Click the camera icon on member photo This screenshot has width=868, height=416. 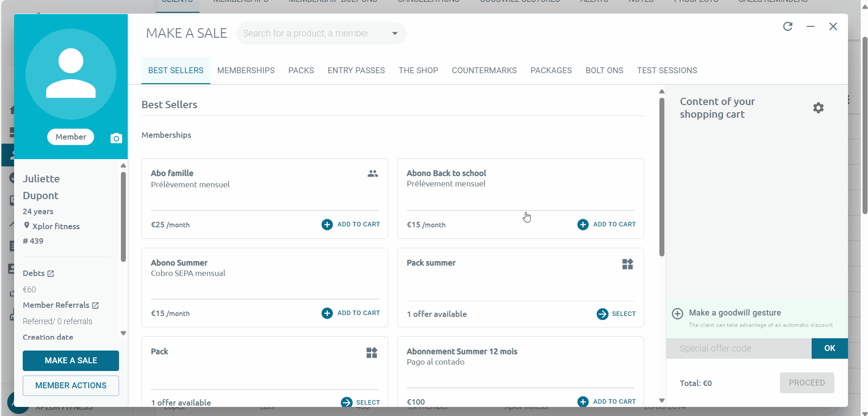click(x=116, y=138)
